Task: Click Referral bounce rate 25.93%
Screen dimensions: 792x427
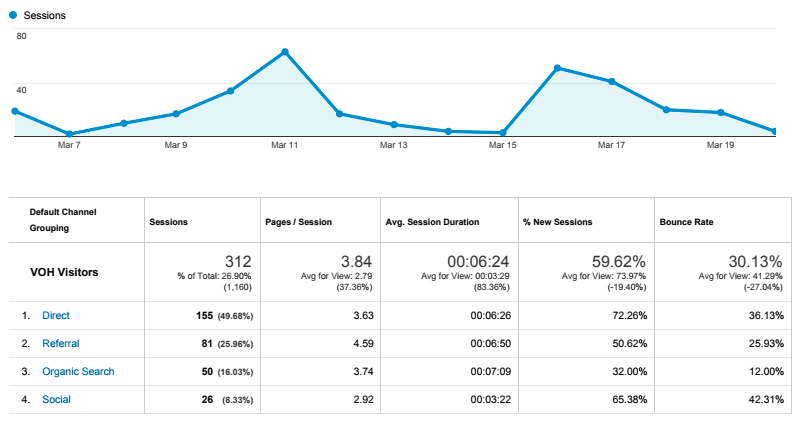Action: pos(766,344)
